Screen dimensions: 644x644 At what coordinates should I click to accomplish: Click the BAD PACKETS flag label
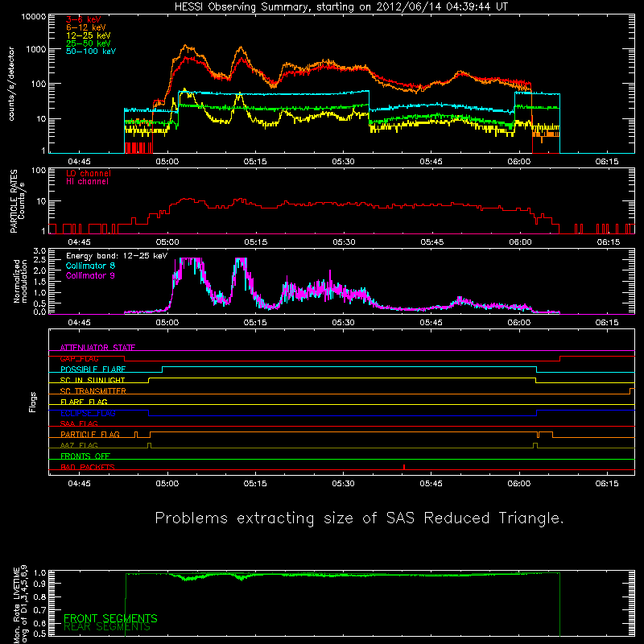[x=88, y=467]
